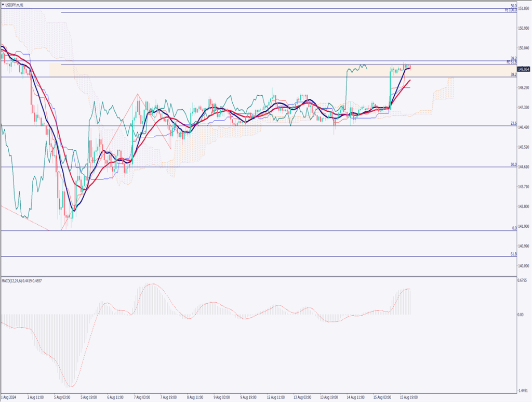Click the FE 100.0 Fibonacci expansion label
532x402 pixels.
click(x=512, y=10)
